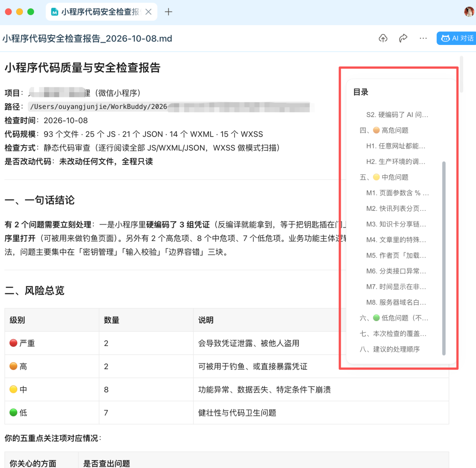Screen dimensions: 476x468
Task: Open M3. 知识卡分享链… outline entry
Action: click(396, 224)
